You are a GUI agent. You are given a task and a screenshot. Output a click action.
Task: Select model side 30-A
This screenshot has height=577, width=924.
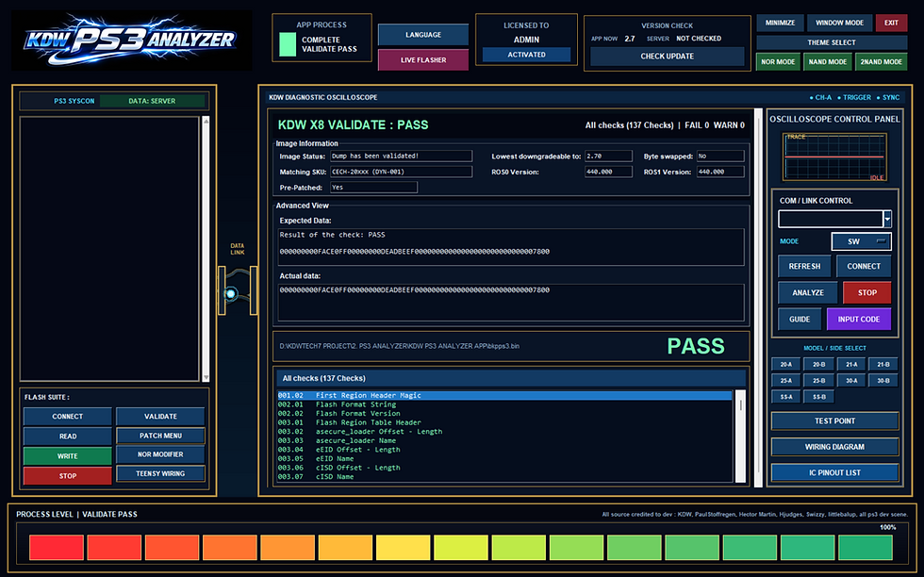[x=851, y=381]
